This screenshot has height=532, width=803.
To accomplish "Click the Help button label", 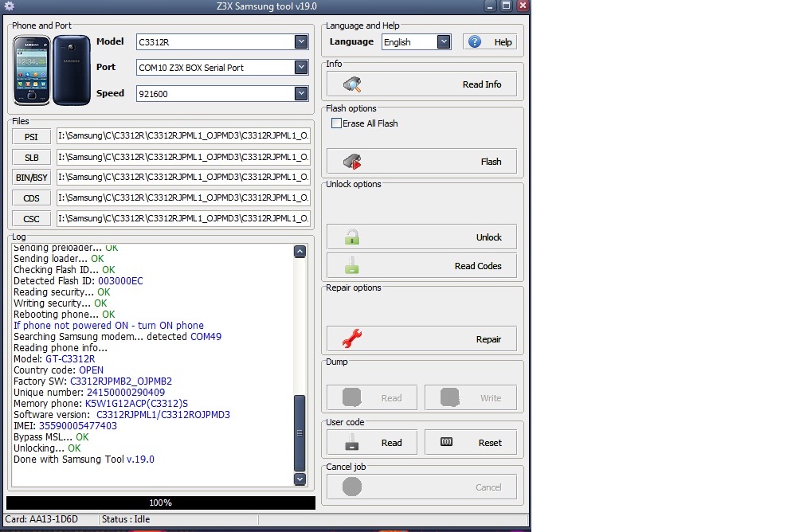I will point(503,42).
